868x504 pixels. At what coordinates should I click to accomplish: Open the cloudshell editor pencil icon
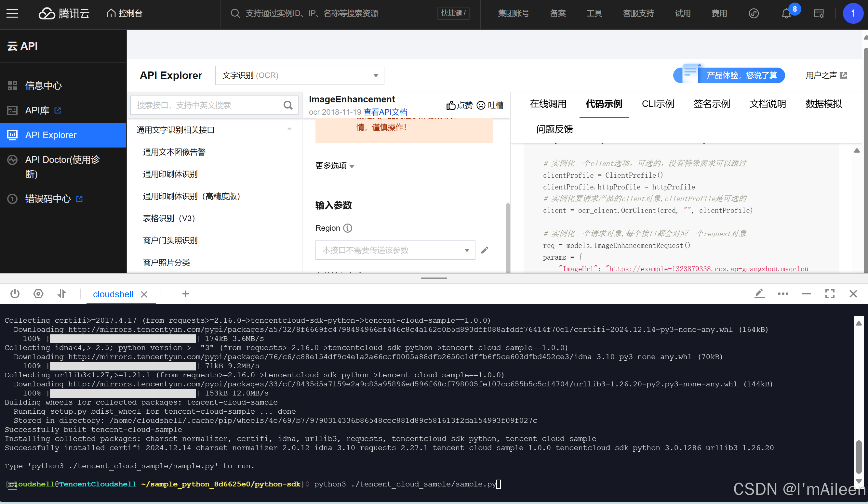pyautogui.click(x=759, y=294)
